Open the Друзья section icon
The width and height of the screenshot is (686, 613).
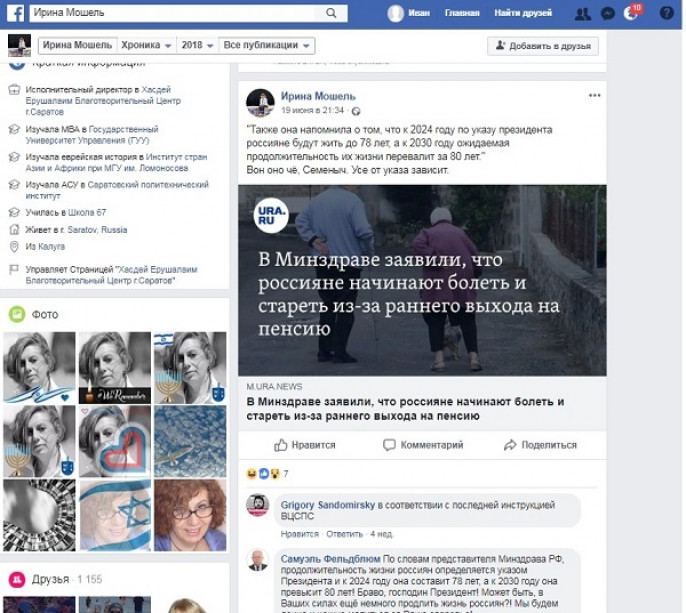(17, 579)
